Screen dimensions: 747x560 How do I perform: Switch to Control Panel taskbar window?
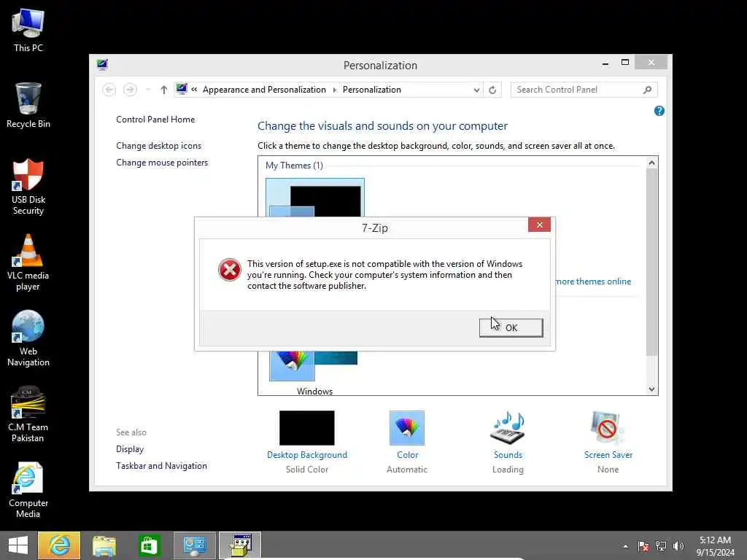coord(194,545)
